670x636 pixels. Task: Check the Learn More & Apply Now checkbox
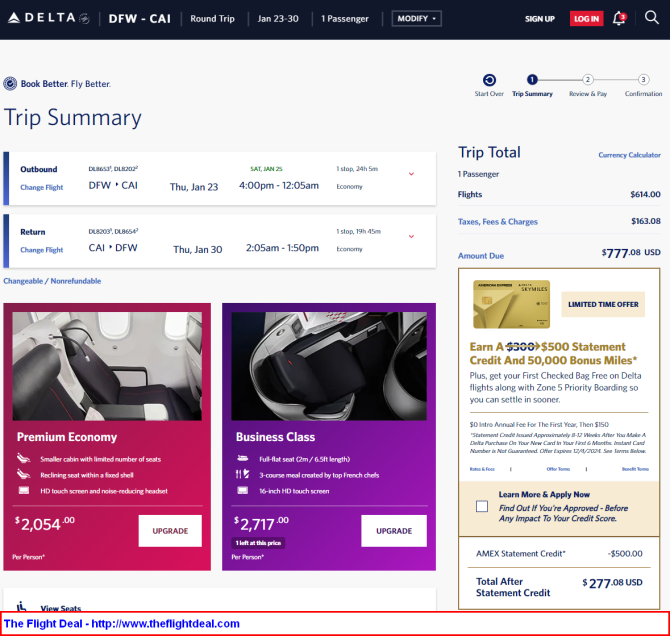(482, 506)
